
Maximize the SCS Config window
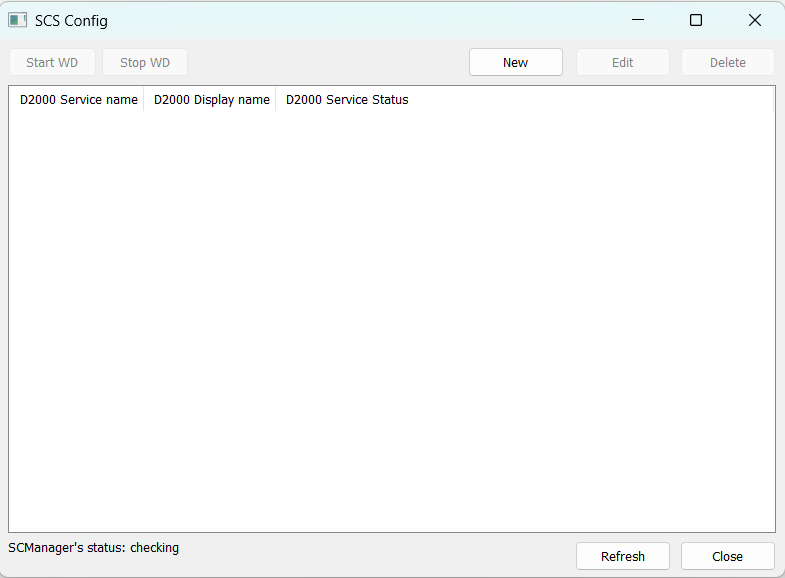pyautogui.click(x=696, y=20)
